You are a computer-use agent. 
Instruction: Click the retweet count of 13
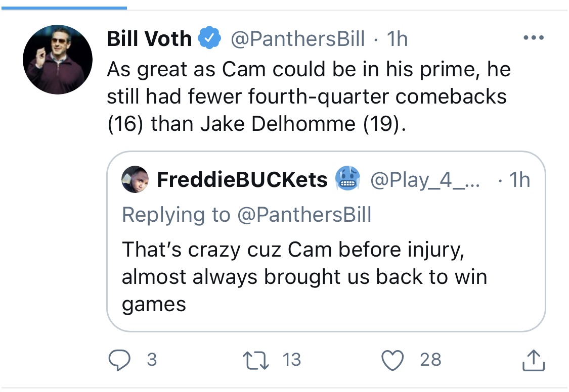[292, 360]
